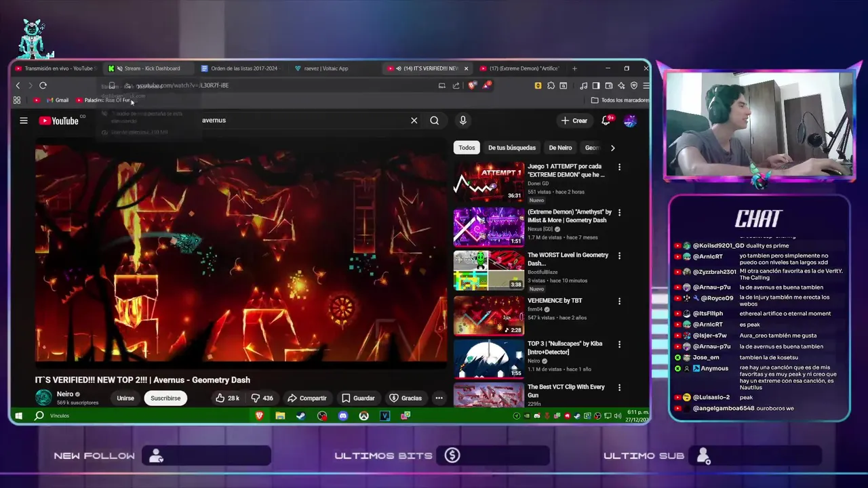Open The WORST Level in Geometry Dash thumbnail

click(x=489, y=270)
